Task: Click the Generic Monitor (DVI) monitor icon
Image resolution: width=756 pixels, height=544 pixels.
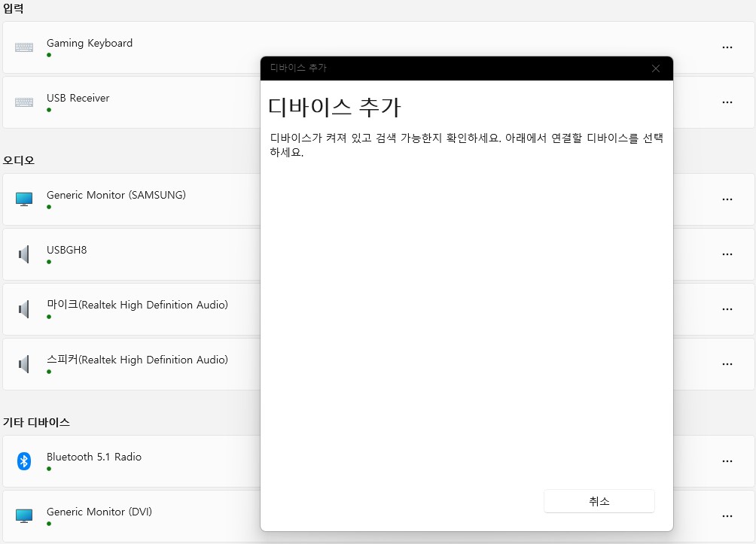Action: tap(23, 515)
